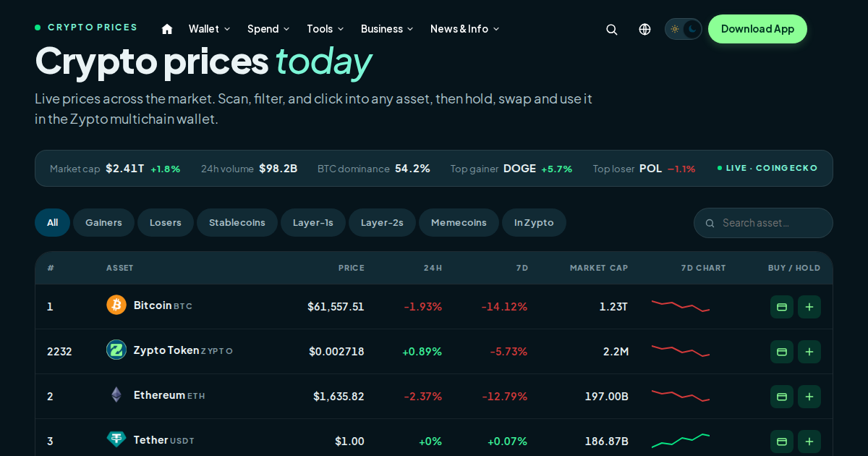Viewport: 868px width, 456px height.
Task: Sort by 7D column header
Action: point(522,268)
